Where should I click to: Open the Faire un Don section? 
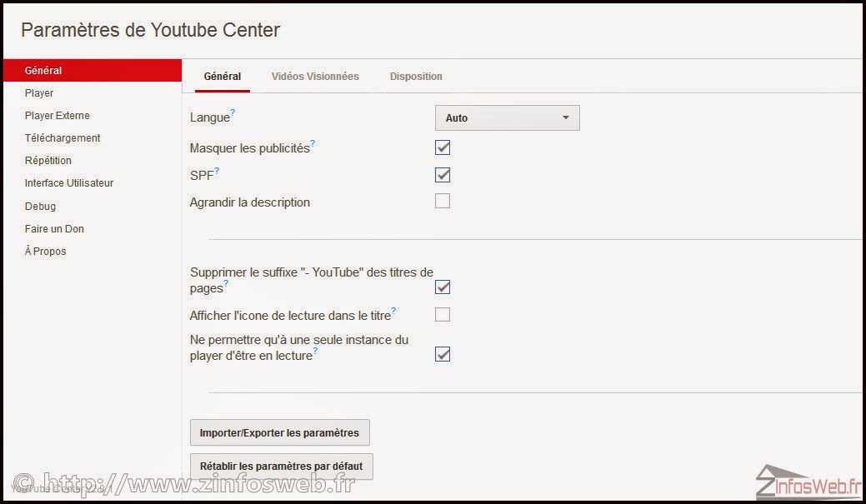(x=54, y=228)
